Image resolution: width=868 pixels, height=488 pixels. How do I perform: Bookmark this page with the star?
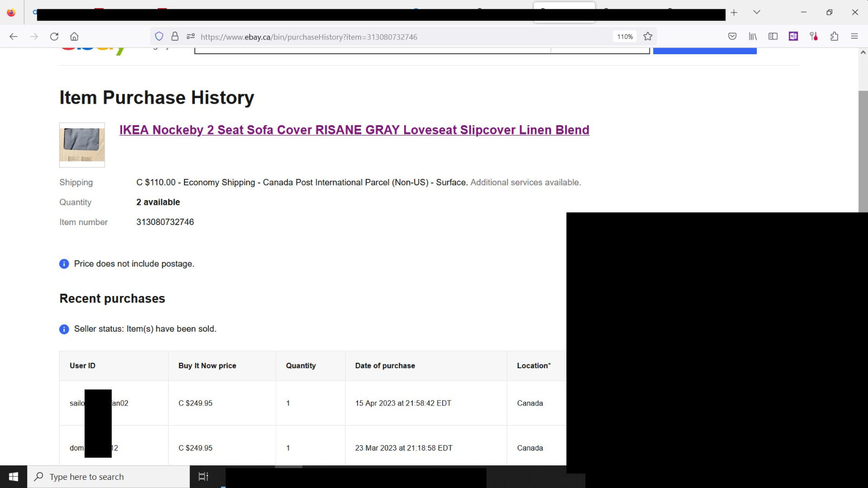click(x=648, y=36)
